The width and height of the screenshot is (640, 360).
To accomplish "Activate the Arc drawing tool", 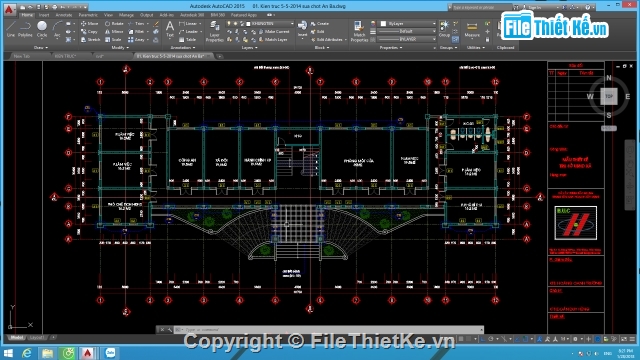I will (x=57, y=29).
